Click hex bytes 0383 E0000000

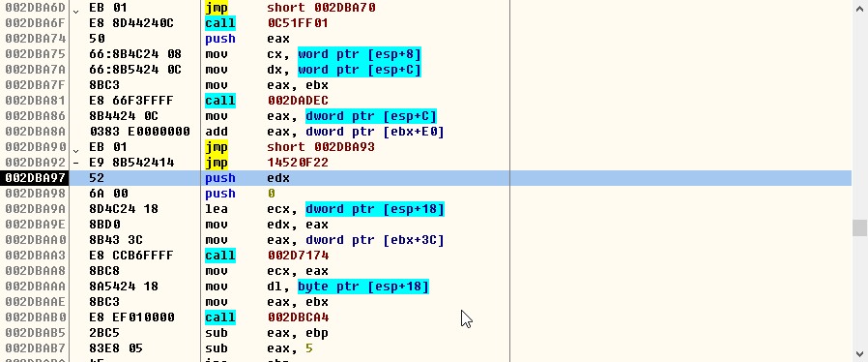click(139, 132)
